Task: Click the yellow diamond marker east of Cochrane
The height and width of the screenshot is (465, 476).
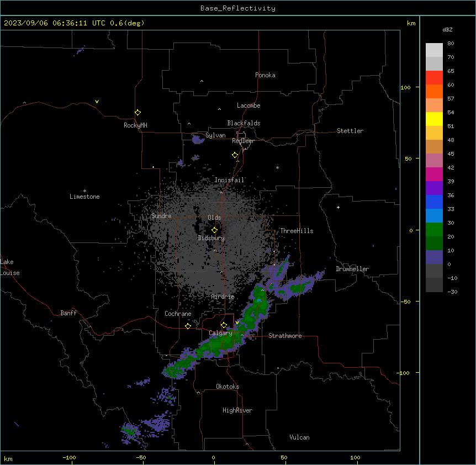Action: pos(188,326)
